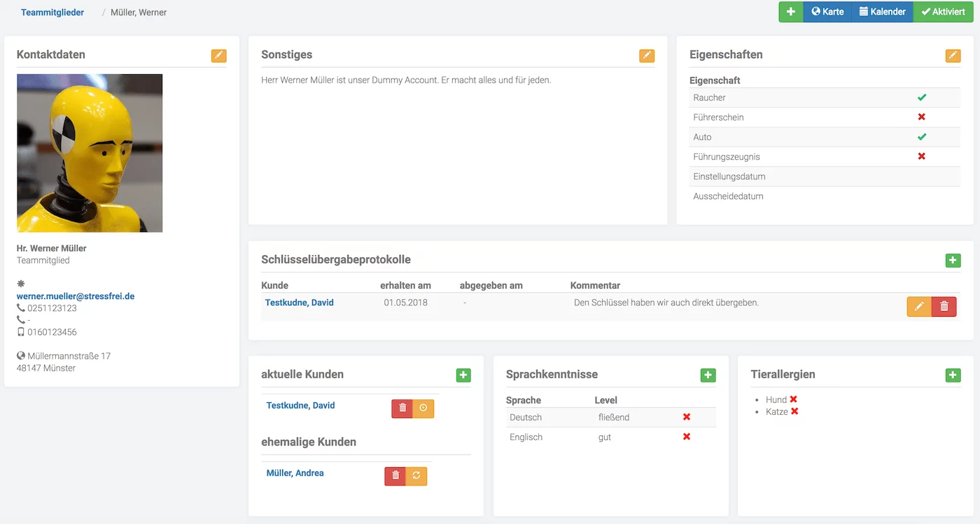
Task: Add a new Schlüsselübergabeprotokoll entry
Action: [953, 261]
